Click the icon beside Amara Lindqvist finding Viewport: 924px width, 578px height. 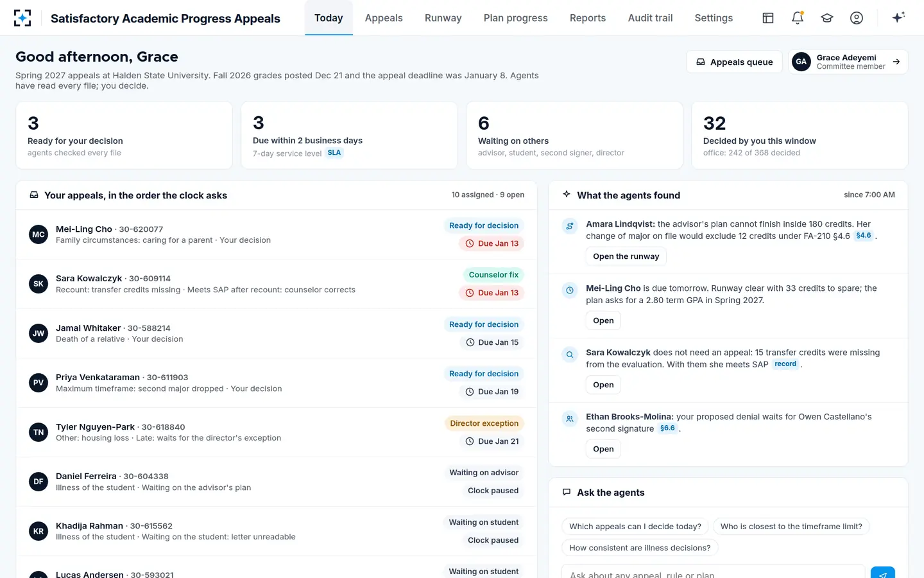[x=570, y=226]
